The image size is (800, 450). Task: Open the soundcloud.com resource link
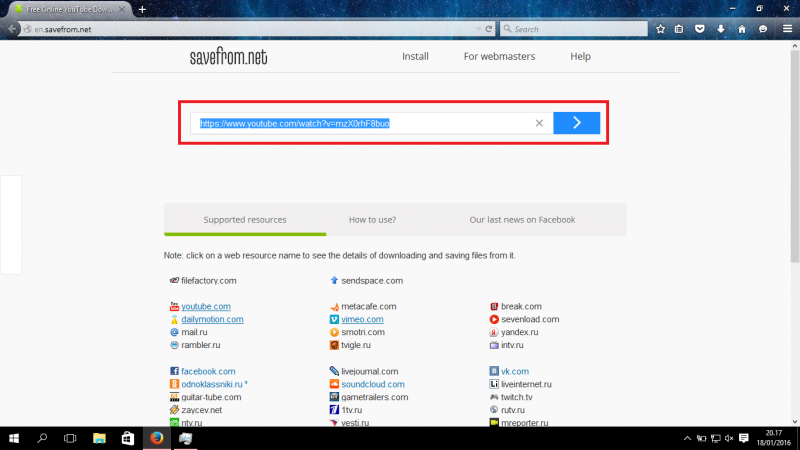pos(373,384)
